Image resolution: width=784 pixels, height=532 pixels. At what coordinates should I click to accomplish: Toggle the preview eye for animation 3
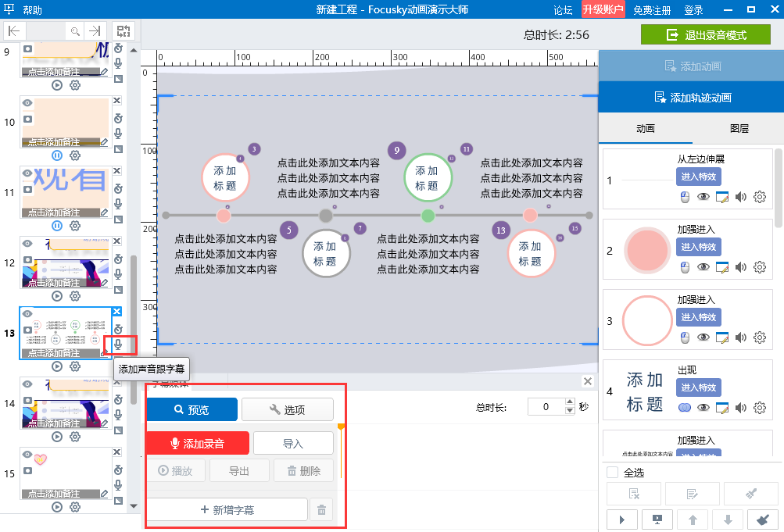pyautogui.click(x=703, y=337)
